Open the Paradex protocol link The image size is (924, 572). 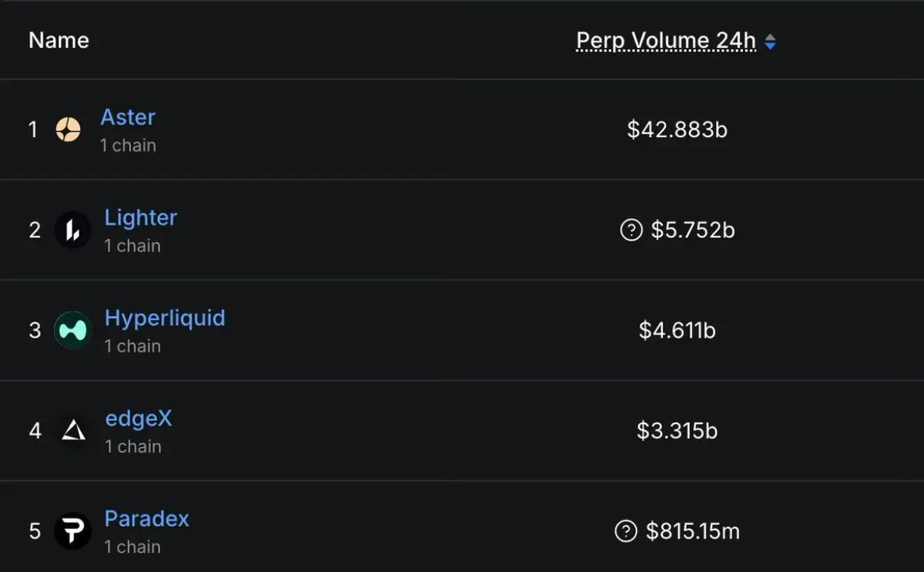pos(146,519)
